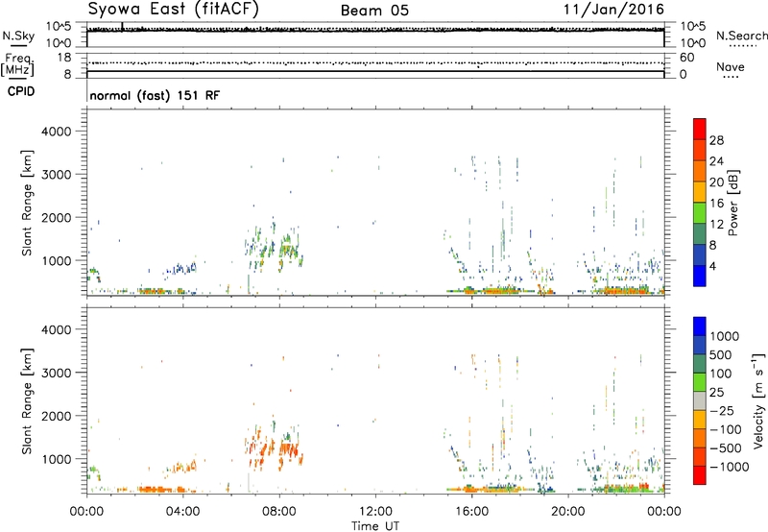Click the '60' tick on Nave axis
This screenshot has width=768, height=532.
tap(686, 58)
